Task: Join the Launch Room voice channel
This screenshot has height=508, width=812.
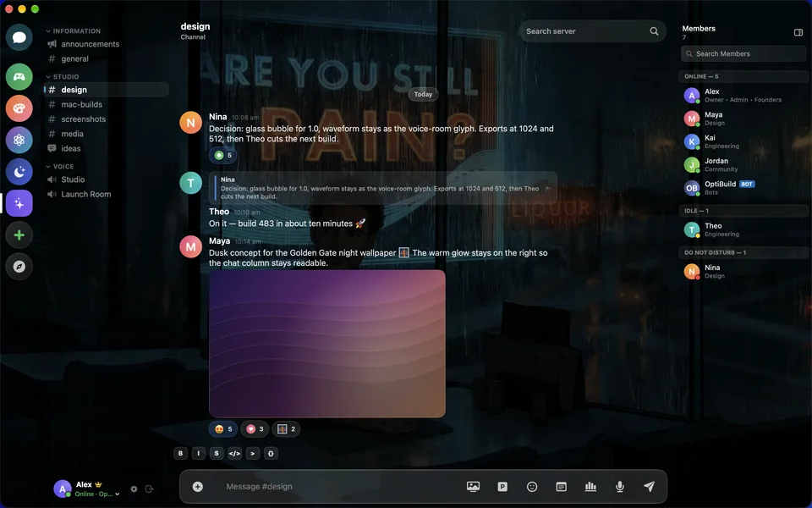Action: [107, 194]
